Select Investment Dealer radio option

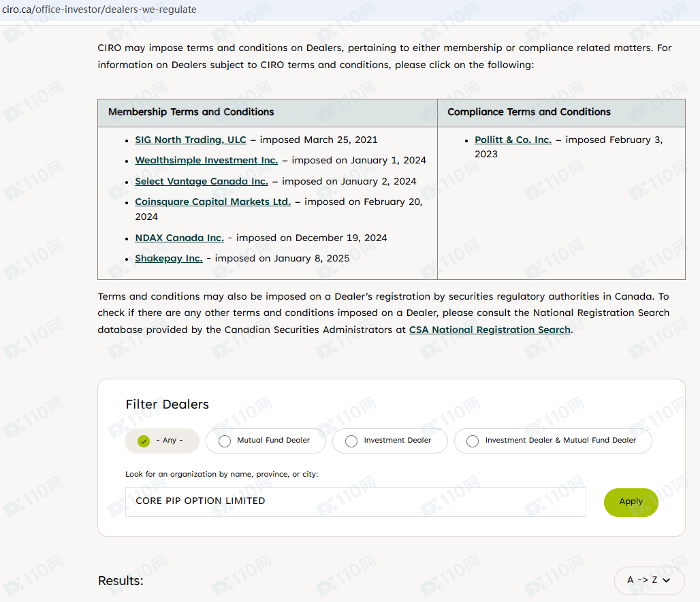tap(389, 441)
